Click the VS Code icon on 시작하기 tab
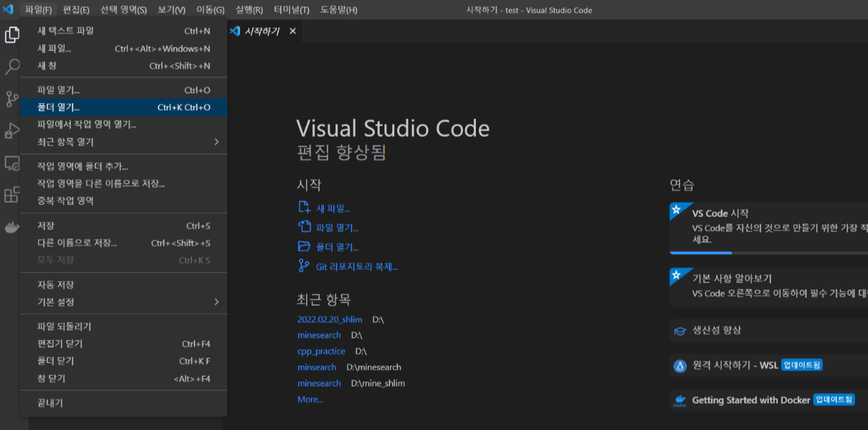 (235, 31)
